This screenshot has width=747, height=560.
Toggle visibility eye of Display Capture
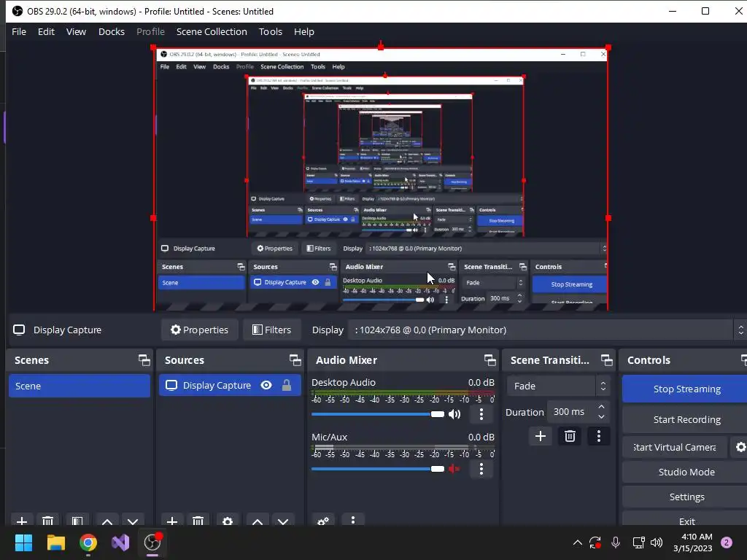(x=266, y=385)
